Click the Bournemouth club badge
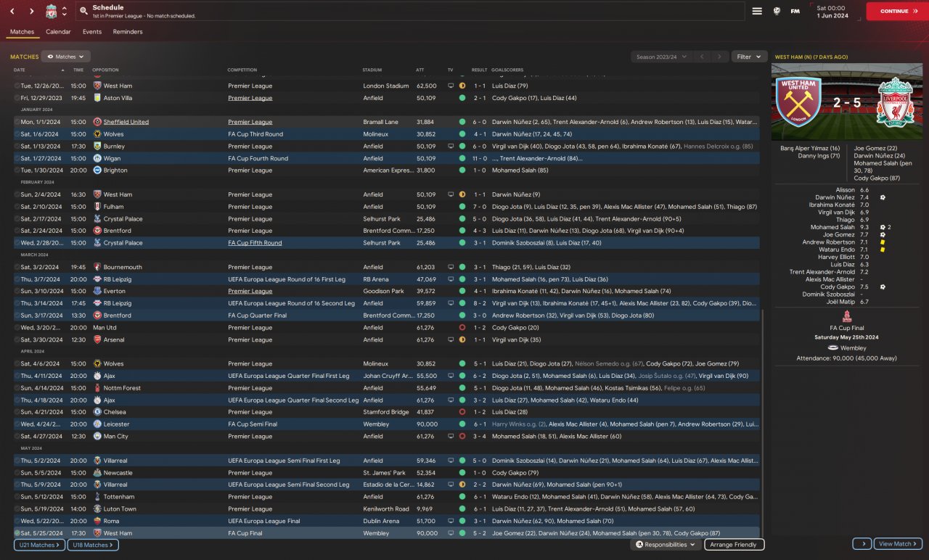 click(97, 267)
